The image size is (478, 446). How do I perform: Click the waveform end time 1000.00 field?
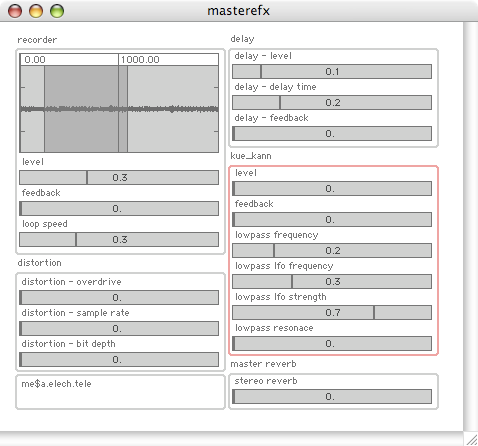coord(169,60)
